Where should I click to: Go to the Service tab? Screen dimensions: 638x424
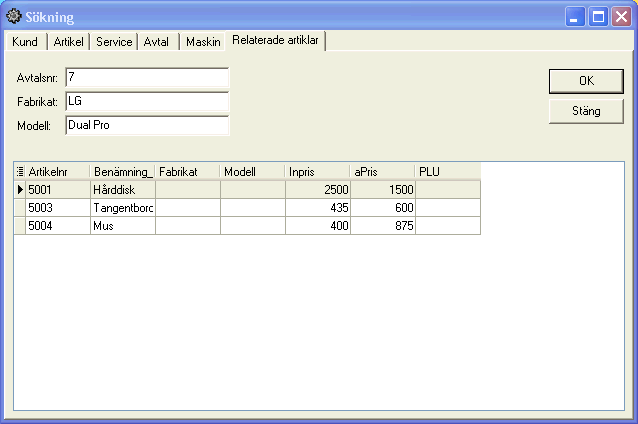(x=114, y=42)
